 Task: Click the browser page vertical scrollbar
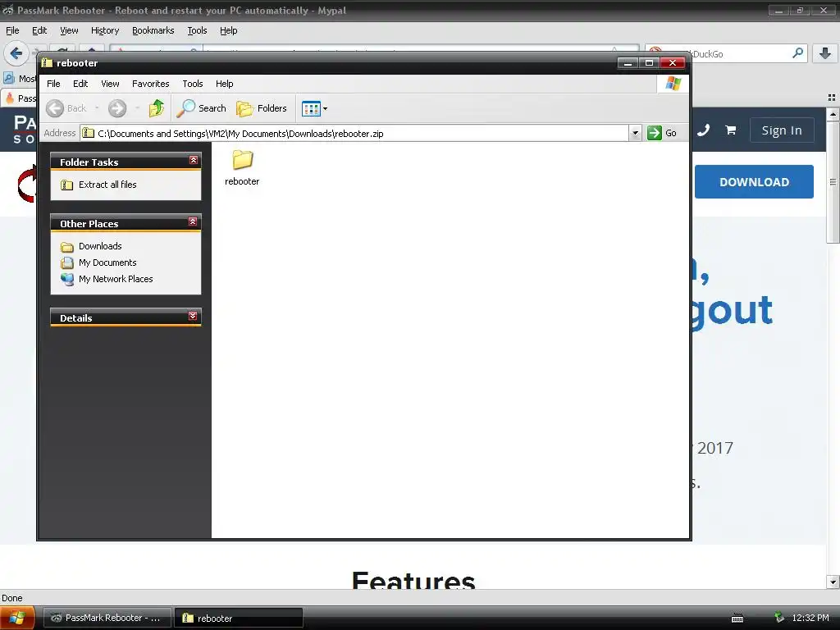pyautogui.click(x=833, y=182)
